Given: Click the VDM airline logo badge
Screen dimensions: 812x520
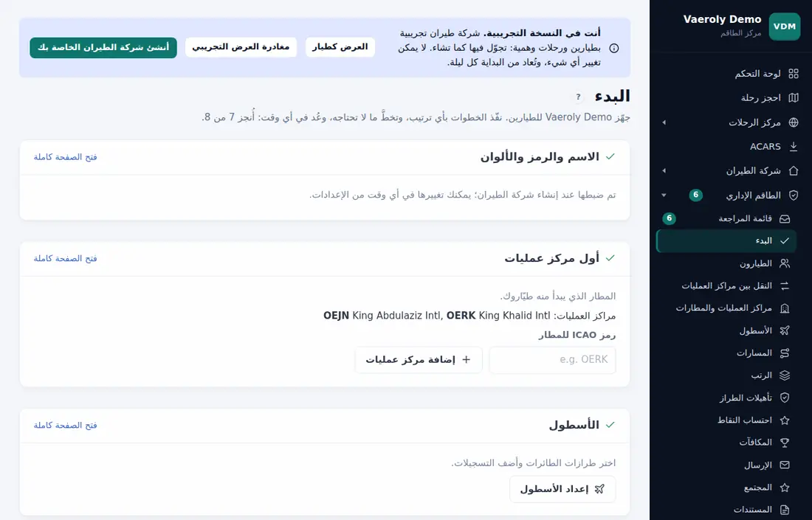Looking at the screenshot, I should (x=785, y=27).
